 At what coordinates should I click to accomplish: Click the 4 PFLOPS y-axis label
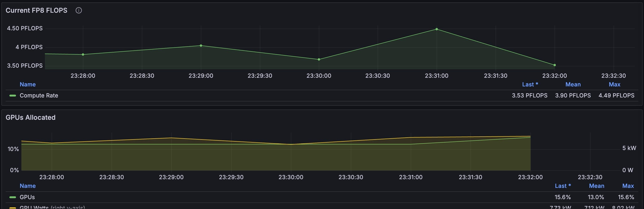coord(29,47)
